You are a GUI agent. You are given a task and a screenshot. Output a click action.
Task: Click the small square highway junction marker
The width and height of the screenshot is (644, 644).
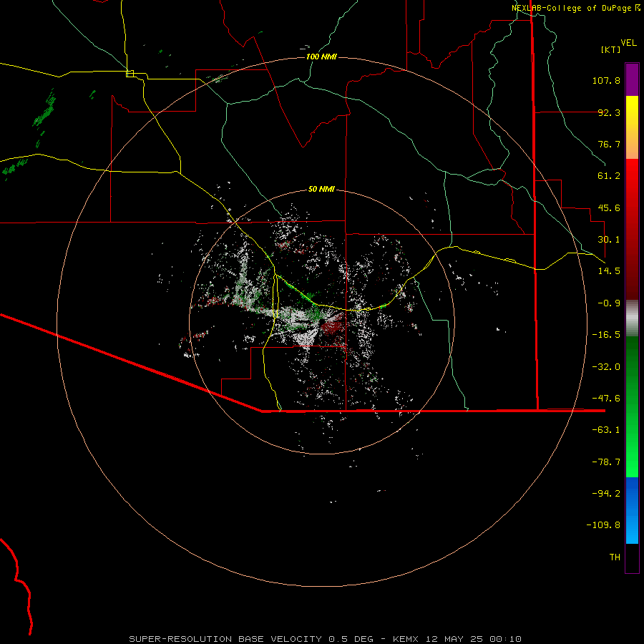(x=130, y=74)
